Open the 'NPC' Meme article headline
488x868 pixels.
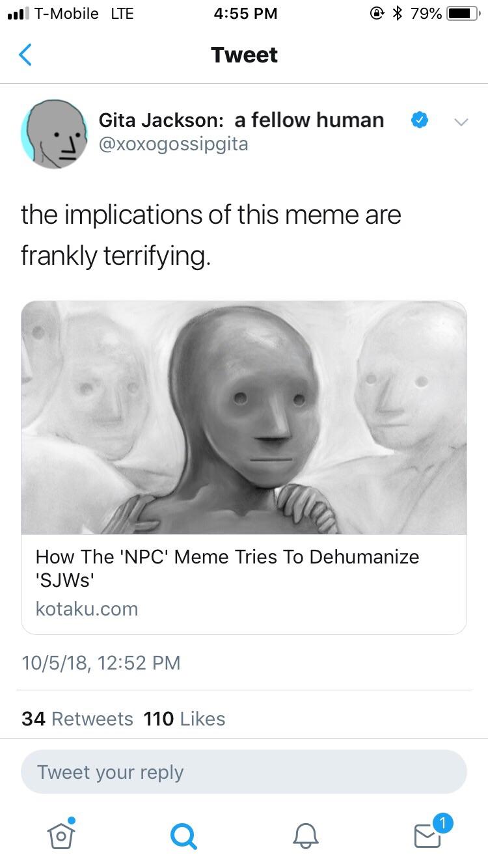coord(227,567)
